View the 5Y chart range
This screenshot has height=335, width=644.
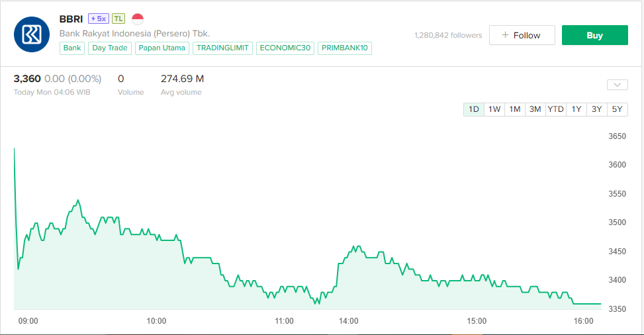pyautogui.click(x=618, y=109)
